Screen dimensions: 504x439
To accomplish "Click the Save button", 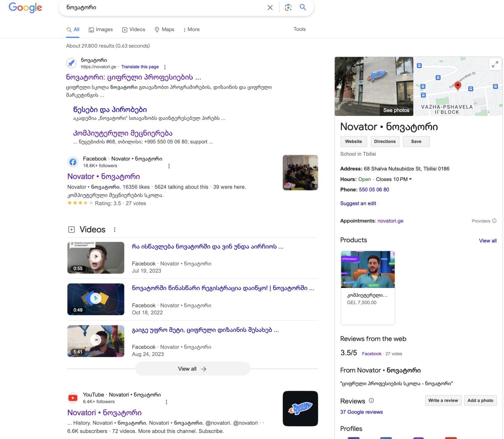I will [416, 141].
